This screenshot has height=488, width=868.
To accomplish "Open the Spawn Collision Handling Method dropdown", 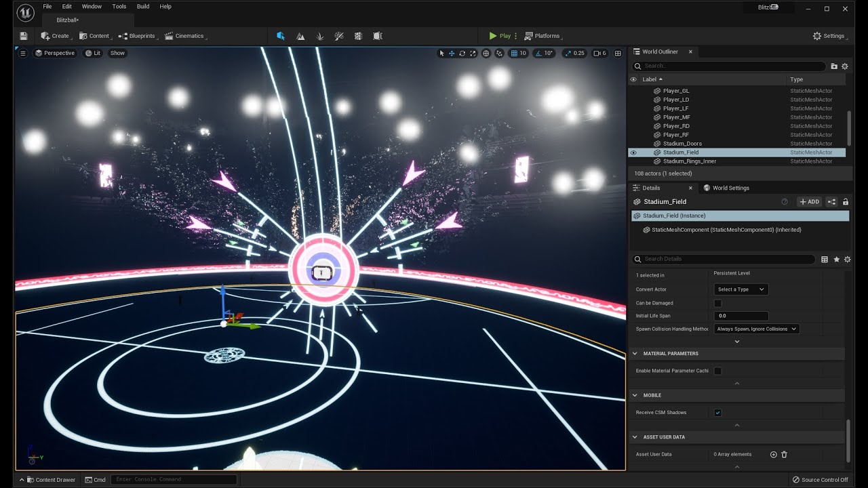I will (x=757, y=329).
